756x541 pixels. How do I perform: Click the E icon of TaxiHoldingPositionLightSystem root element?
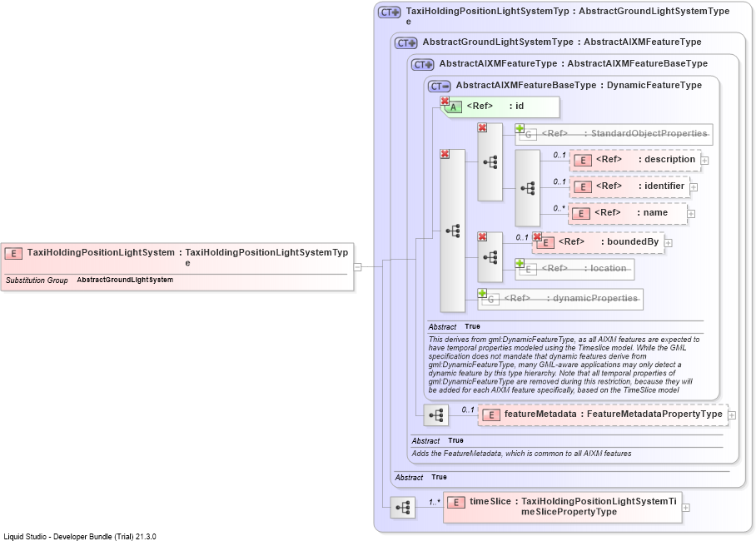point(13,254)
